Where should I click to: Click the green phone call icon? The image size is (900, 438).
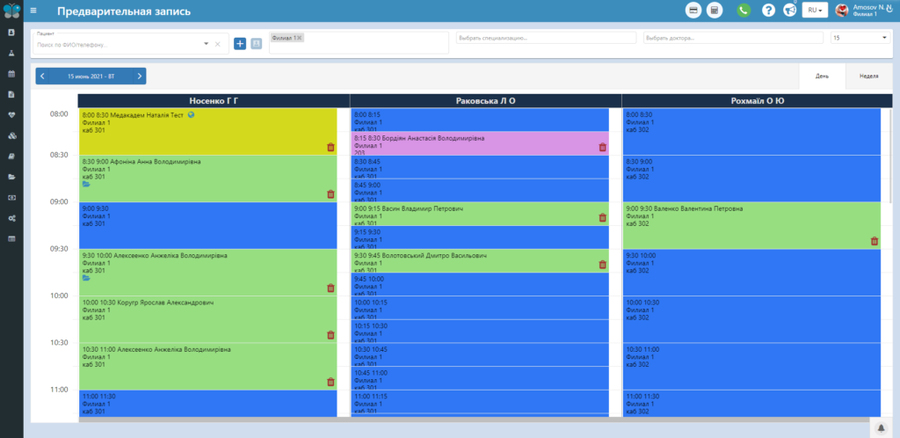pyautogui.click(x=744, y=10)
